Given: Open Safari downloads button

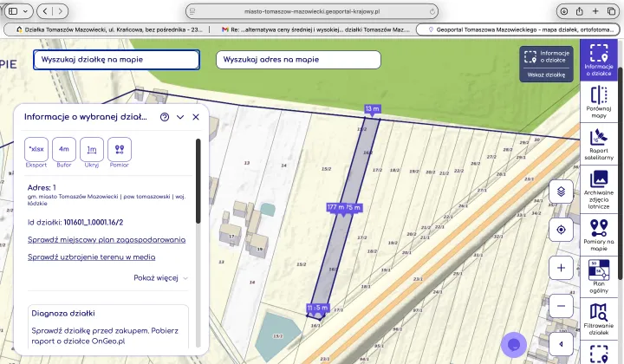Looking at the screenshot, I should tap(564, 11).
